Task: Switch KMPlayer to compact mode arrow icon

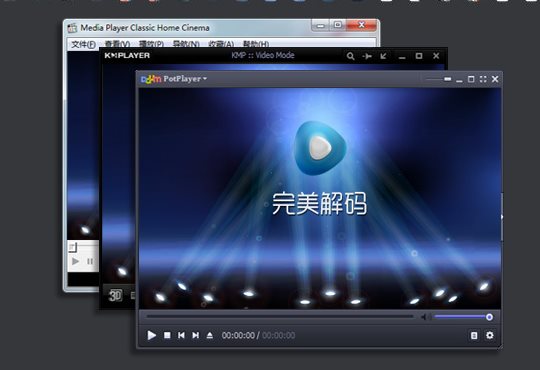Action: [383, 56]
